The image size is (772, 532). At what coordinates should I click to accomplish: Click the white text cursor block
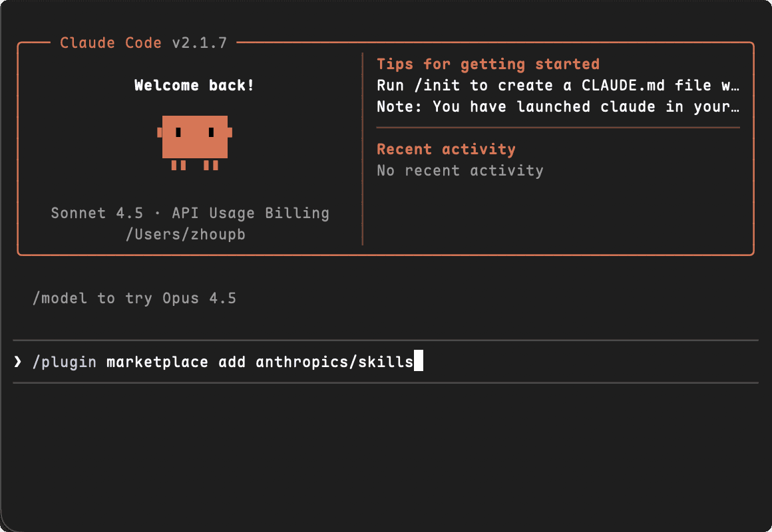pos(419,362)
